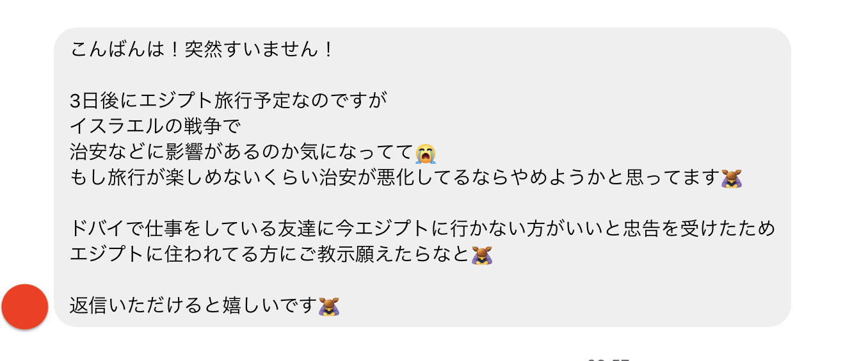Click the word 忠告 in the message
This screenshot has height=361, width=868.
pos(643,229)
